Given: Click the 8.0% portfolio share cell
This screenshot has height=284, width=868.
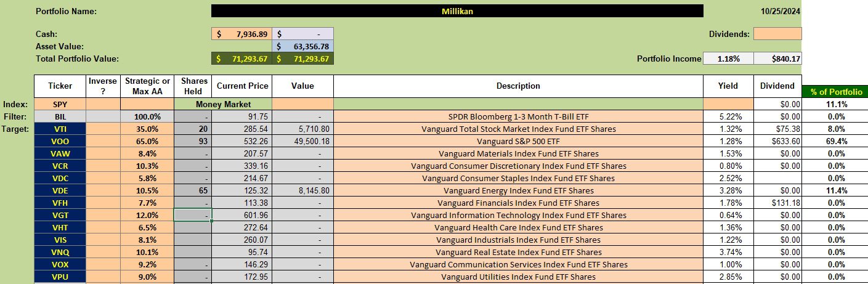Looking at the screenshot, I should tap(836, 129).
